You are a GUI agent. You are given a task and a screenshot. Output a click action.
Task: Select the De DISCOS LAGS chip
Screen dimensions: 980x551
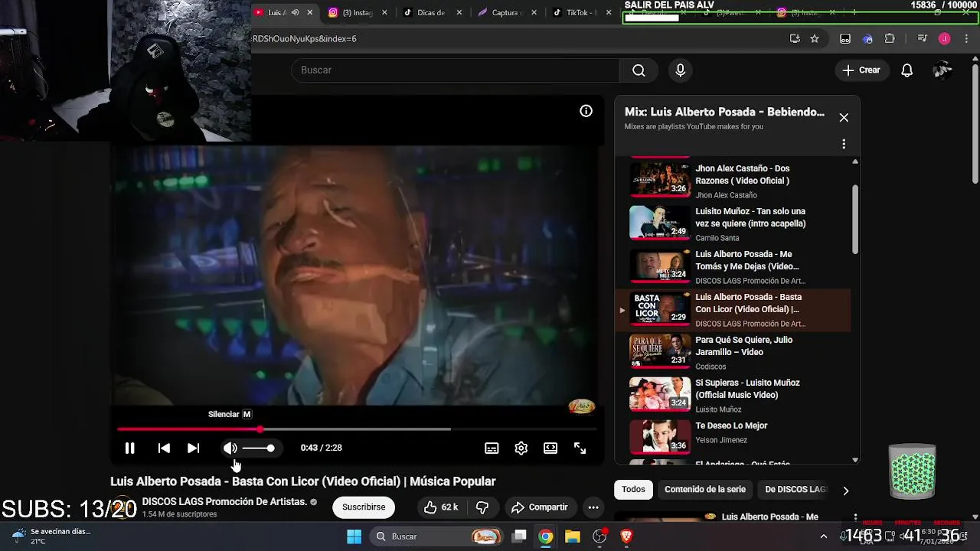(x=795, y=490)
